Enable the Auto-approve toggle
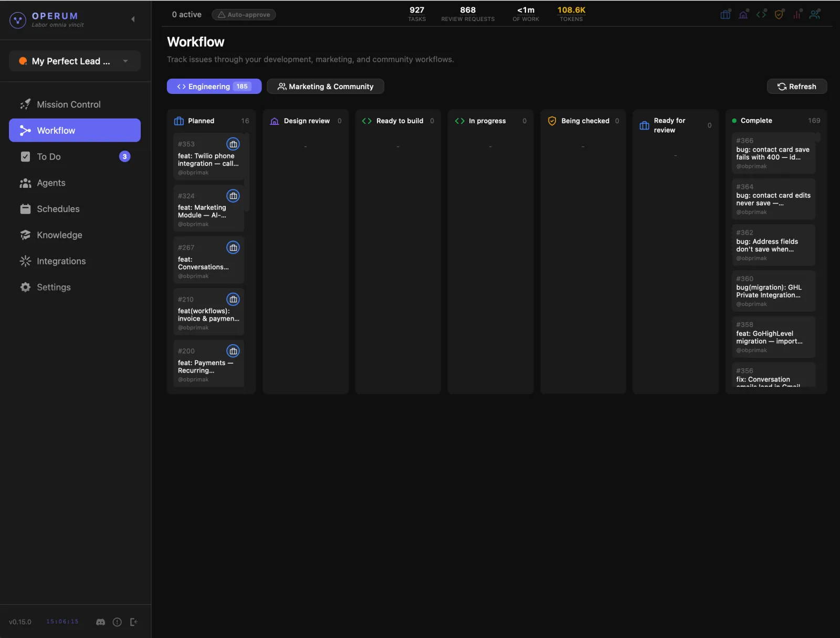The image size is (840, 638). point(244,14)
